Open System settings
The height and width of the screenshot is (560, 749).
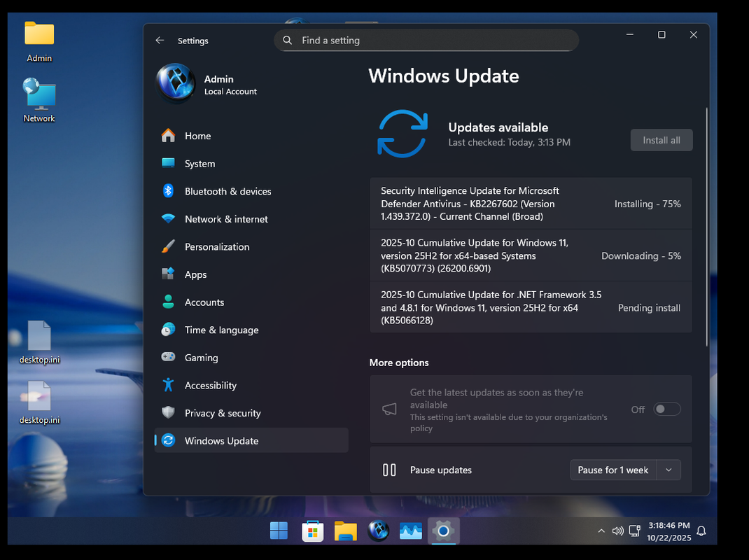[251, 163]
